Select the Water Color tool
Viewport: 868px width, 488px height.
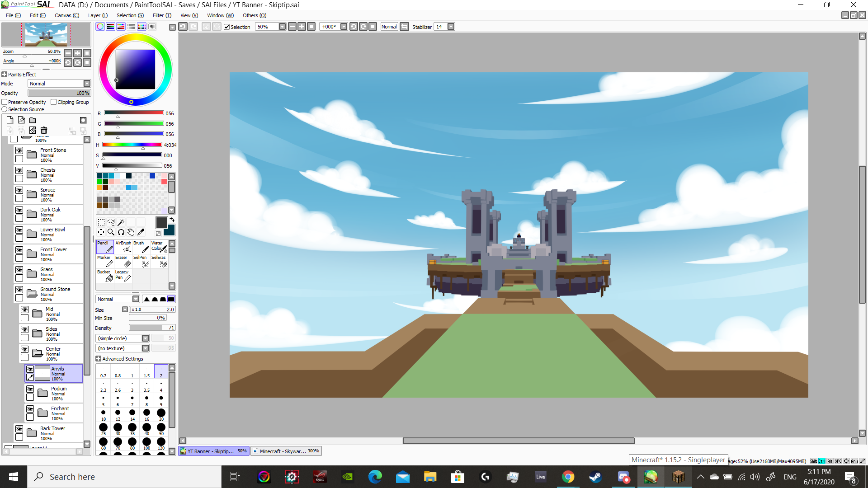coord(159,247)
